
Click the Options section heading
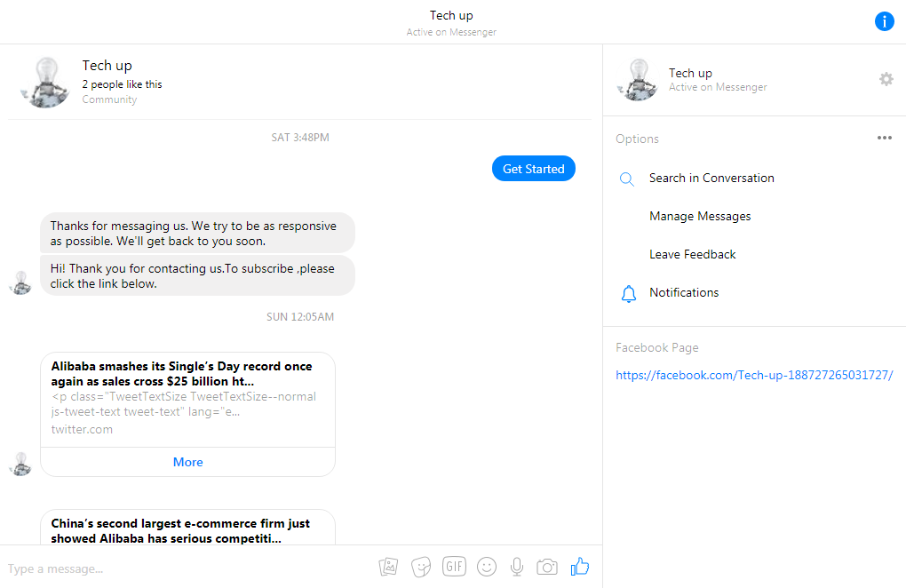coord(637,139)
